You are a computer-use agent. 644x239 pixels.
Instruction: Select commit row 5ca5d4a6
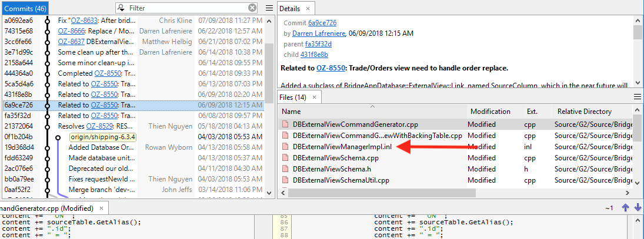pos(133,84)
